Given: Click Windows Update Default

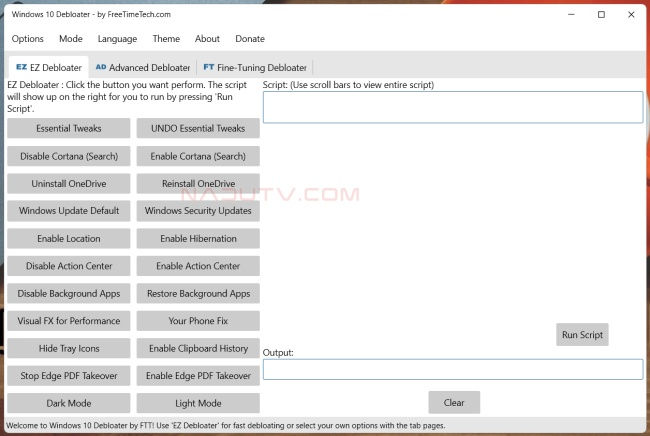Looking at the screenshot, I should point(69,211).
